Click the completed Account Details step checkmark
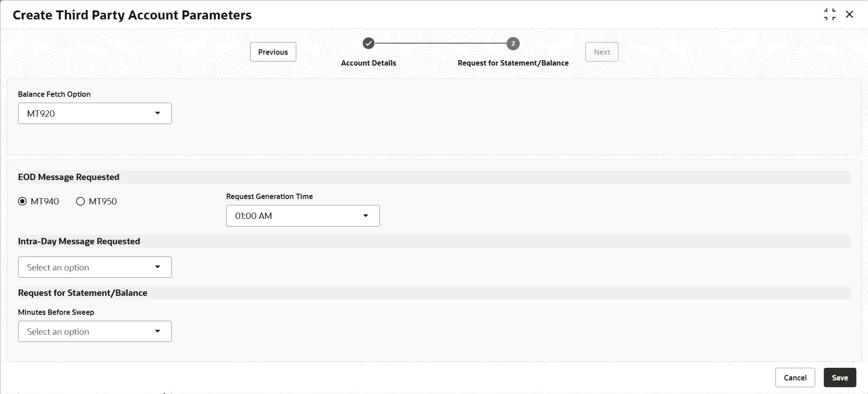Screen dimensions: 868x394 pos(369,43)
